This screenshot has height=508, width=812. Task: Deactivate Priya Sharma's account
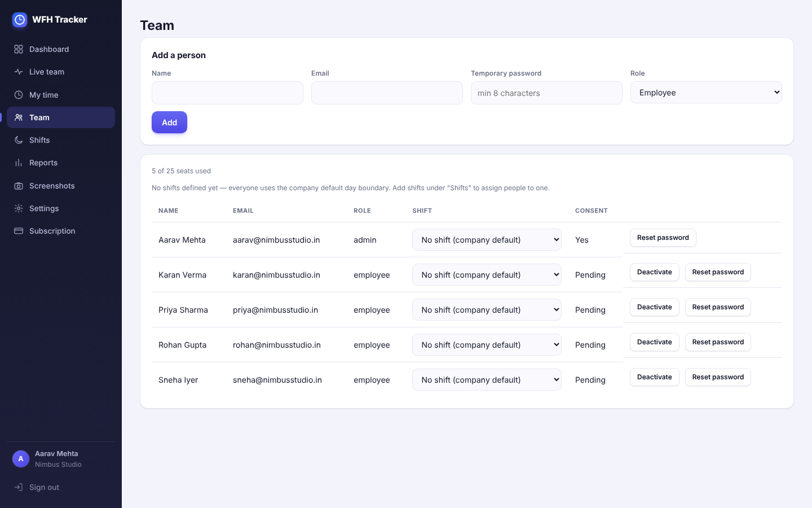point(654,307)
